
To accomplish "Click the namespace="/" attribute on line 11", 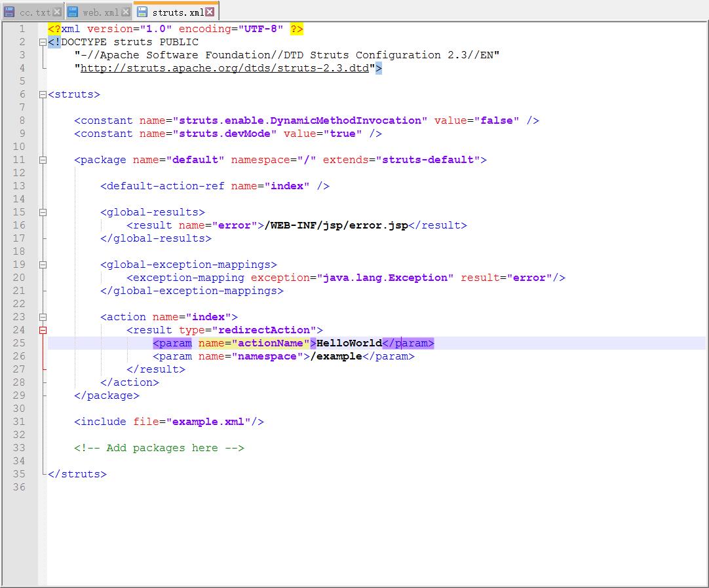I will (x=273, y=160).
